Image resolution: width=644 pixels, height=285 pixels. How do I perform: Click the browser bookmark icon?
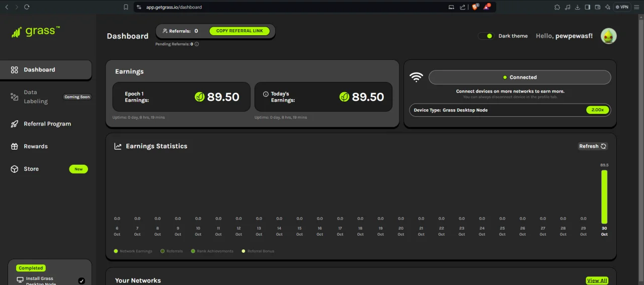tap(126, 7)
